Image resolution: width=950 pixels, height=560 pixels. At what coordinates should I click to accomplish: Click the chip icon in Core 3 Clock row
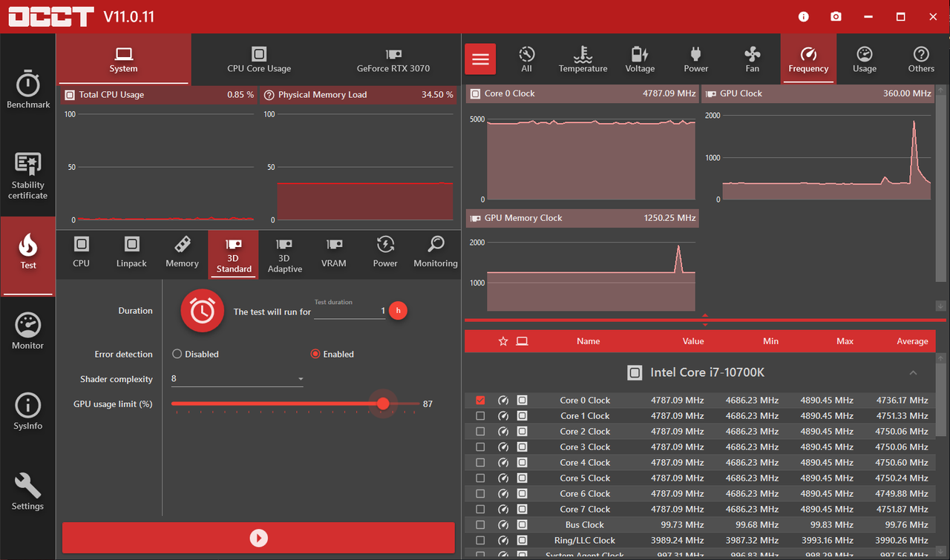pos(522,447)
